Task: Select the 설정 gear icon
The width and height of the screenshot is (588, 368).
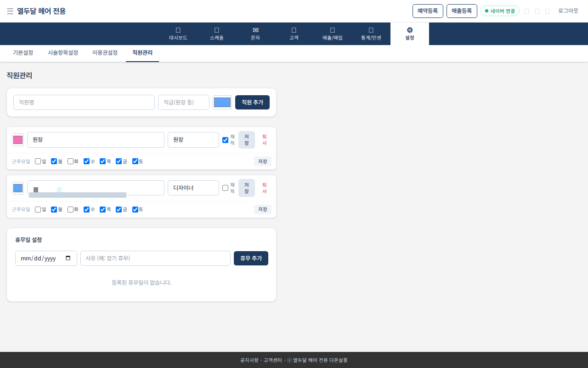Action: click(410, 30)
